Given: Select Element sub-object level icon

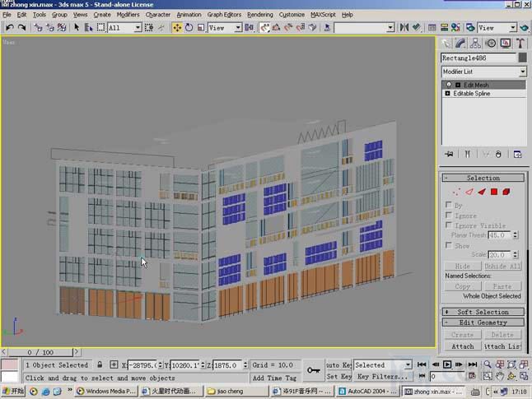Looking at the screenshot, I should (x=506, y=193).
